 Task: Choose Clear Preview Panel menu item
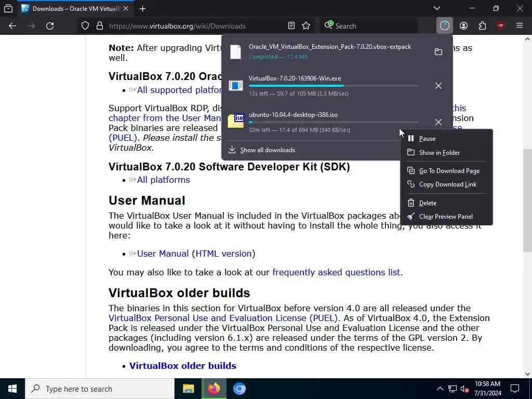[446, 217]
